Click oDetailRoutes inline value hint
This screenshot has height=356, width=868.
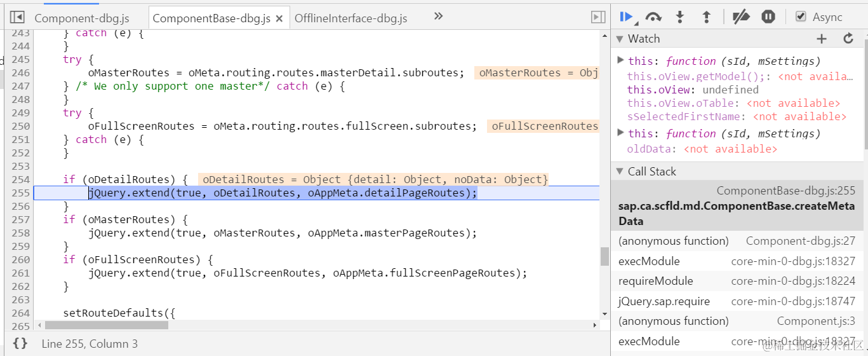pyautogui.click(x=374, y=179)
